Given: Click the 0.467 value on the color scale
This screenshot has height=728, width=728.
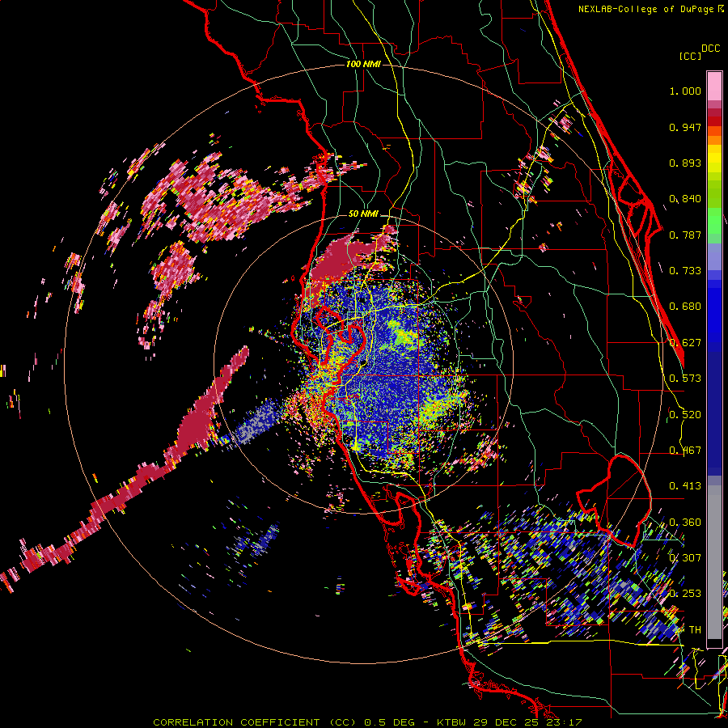Looking at the screenshot, I should (x=685, y=451).
